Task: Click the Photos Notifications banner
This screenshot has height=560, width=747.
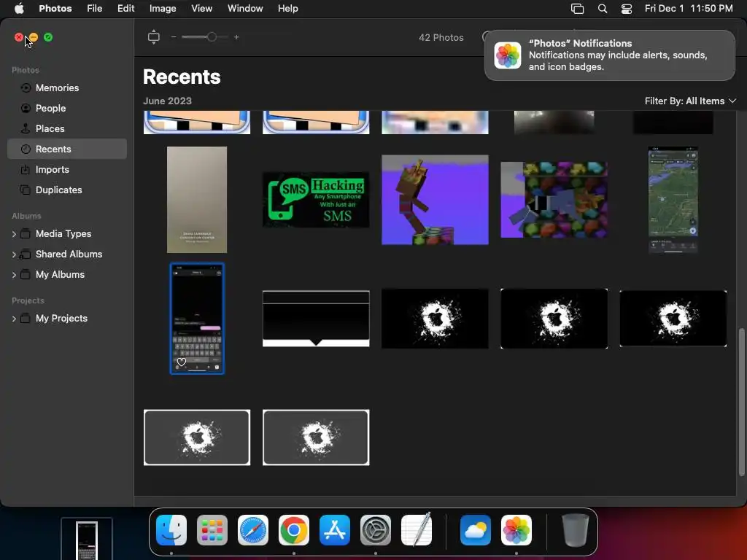Action: coord(610,55)
